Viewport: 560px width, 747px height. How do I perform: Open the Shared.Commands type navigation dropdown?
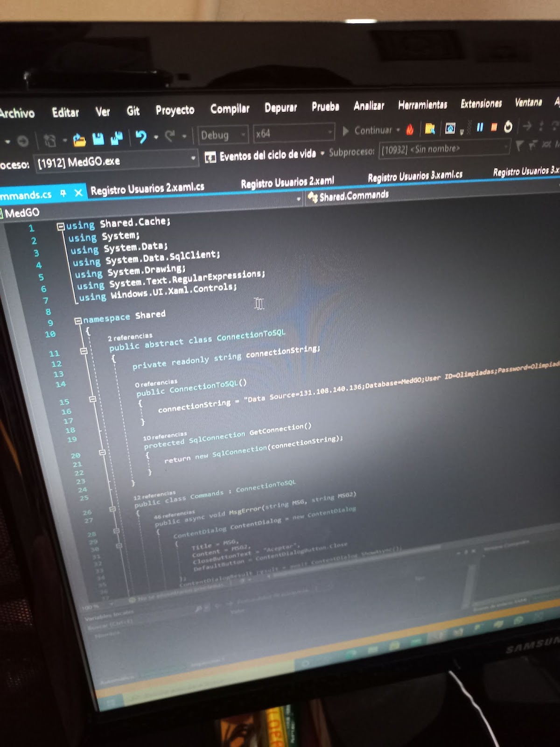[354, 196]
